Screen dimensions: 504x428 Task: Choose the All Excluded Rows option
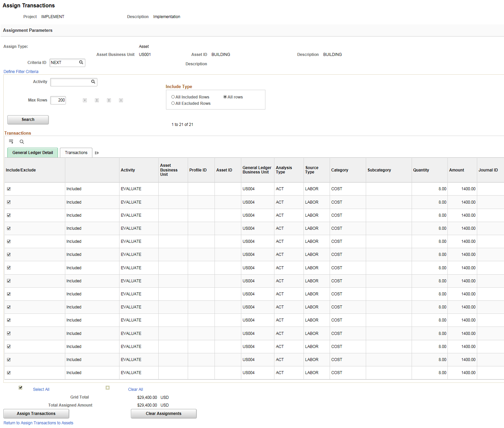[173, 103]
